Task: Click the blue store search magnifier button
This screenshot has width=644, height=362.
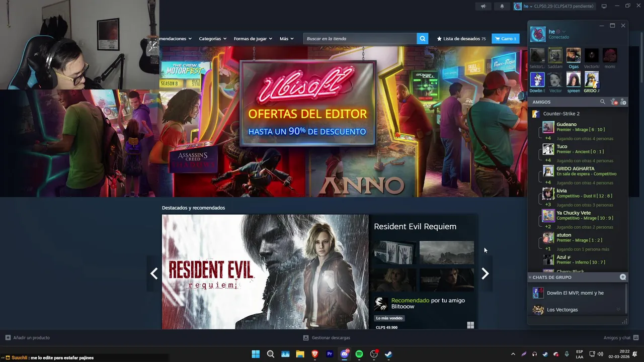Action: [x=423, y=39]
